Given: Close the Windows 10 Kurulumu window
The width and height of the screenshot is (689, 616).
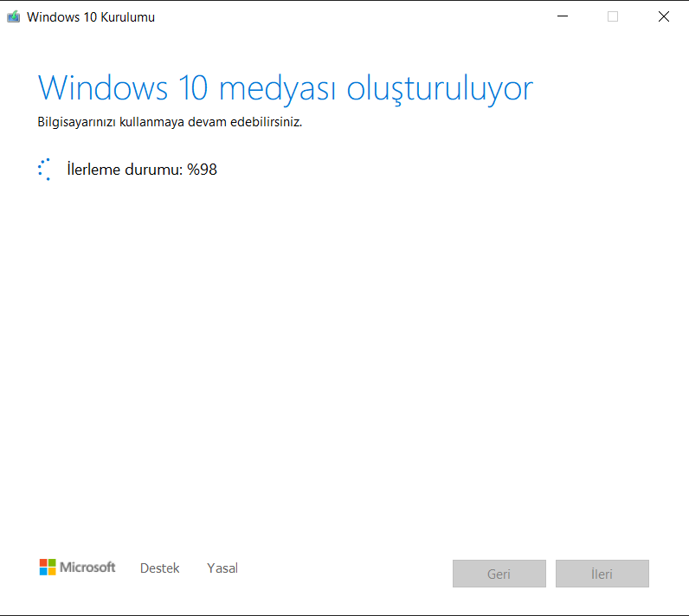Looking at the screenshot, I should click(664, 16).
